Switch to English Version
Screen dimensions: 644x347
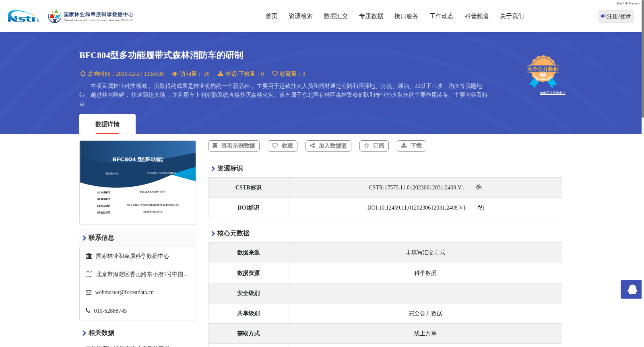tap(628, 3)
